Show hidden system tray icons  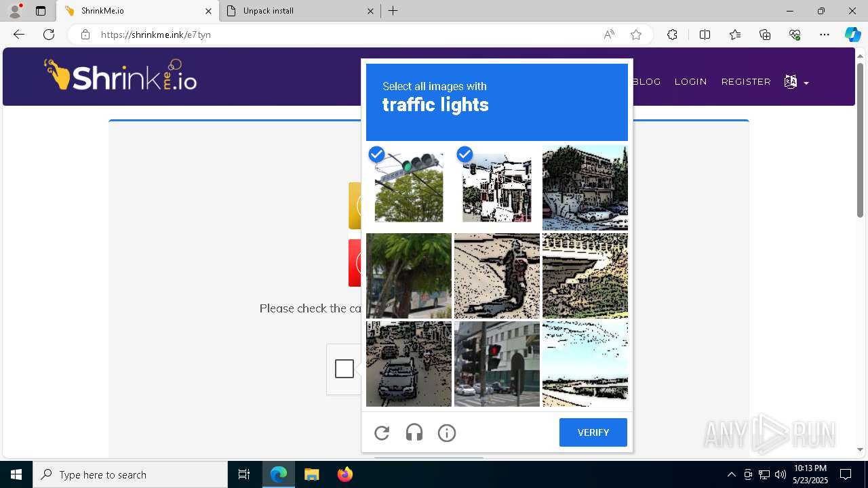pos(731,474)
